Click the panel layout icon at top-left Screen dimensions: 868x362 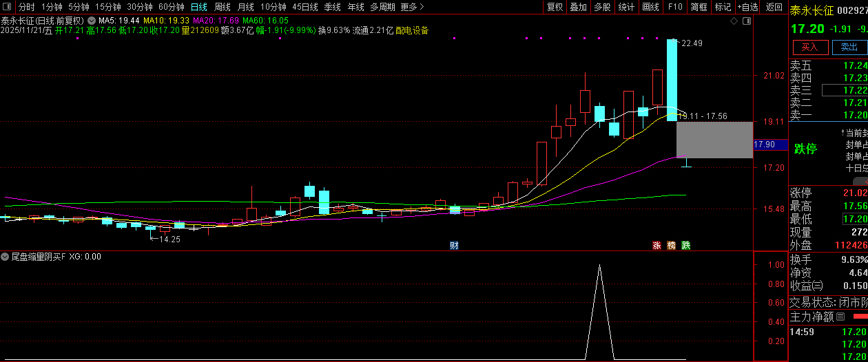click(8, 7)
